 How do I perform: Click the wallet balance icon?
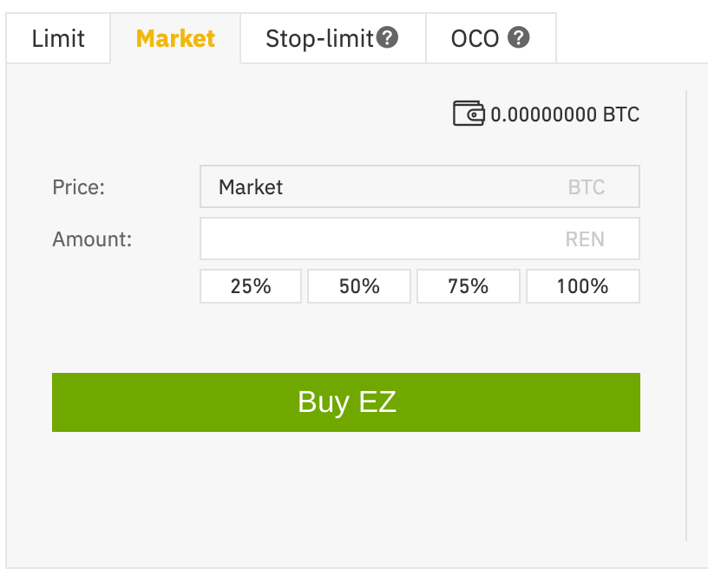click(469, 114)
